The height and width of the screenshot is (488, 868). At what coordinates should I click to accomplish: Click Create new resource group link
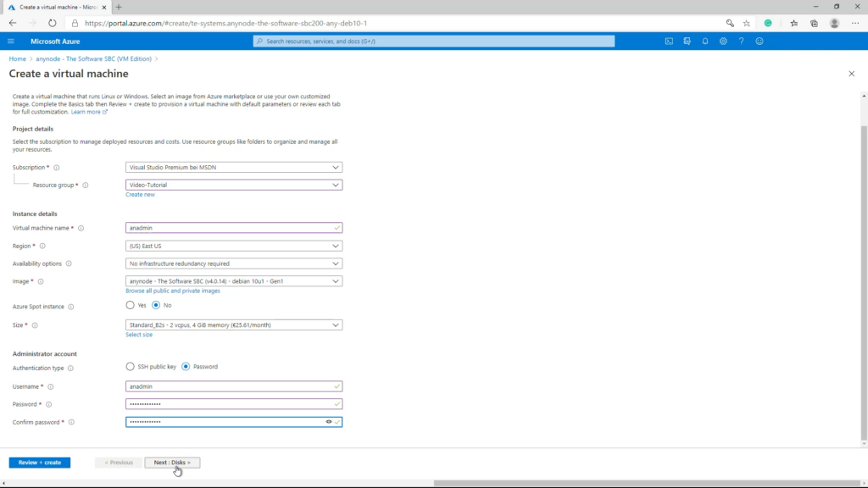(x=140, y=195)
